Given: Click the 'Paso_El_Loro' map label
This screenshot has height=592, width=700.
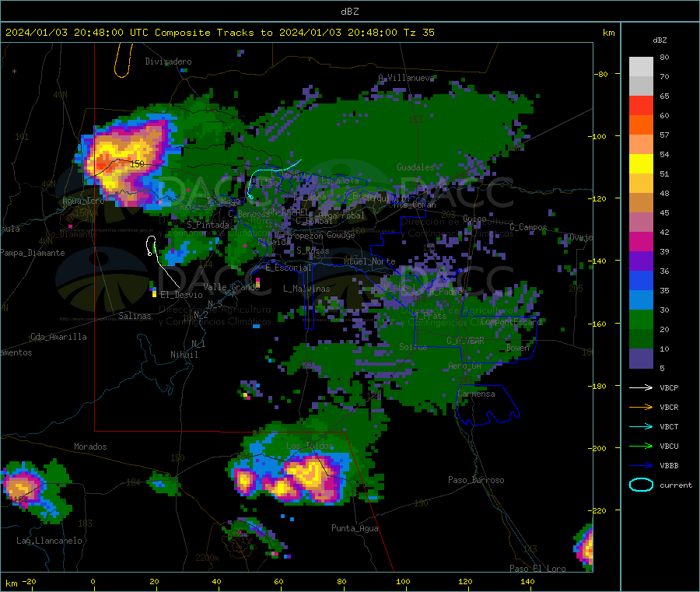Looking at the screenshot, I should pos(537,569).
